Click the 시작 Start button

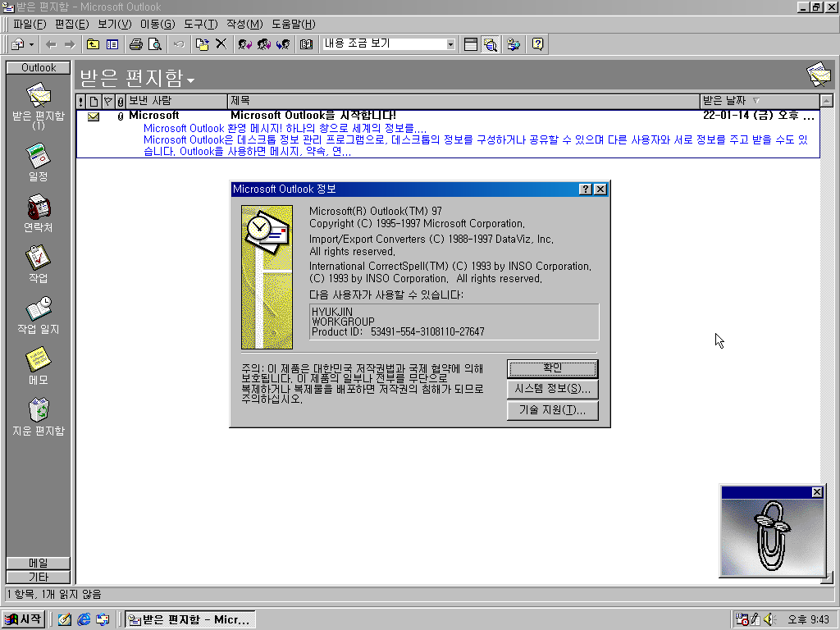tap(22, 619)
